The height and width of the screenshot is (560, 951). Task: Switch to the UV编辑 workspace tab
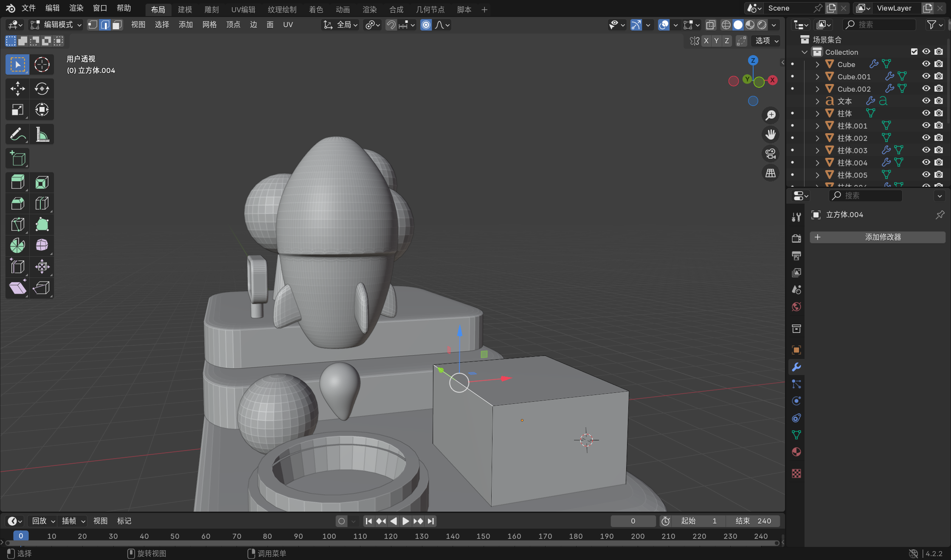(243, 9)
